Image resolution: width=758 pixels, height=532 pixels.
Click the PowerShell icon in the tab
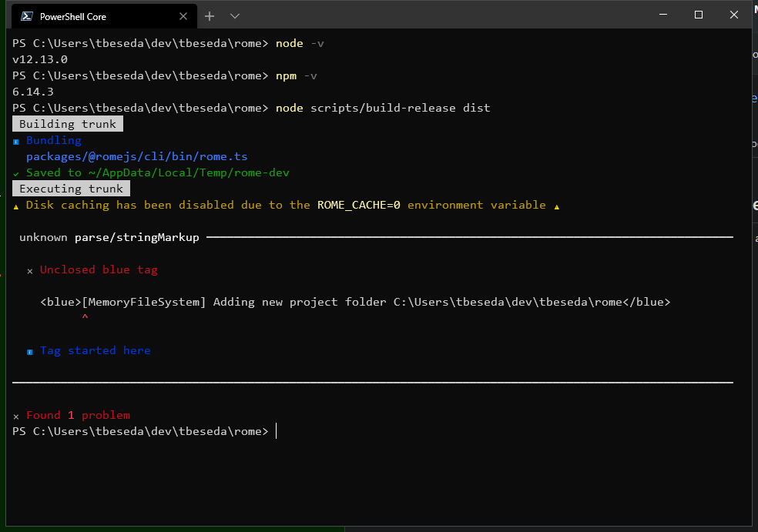coord(27,16)
